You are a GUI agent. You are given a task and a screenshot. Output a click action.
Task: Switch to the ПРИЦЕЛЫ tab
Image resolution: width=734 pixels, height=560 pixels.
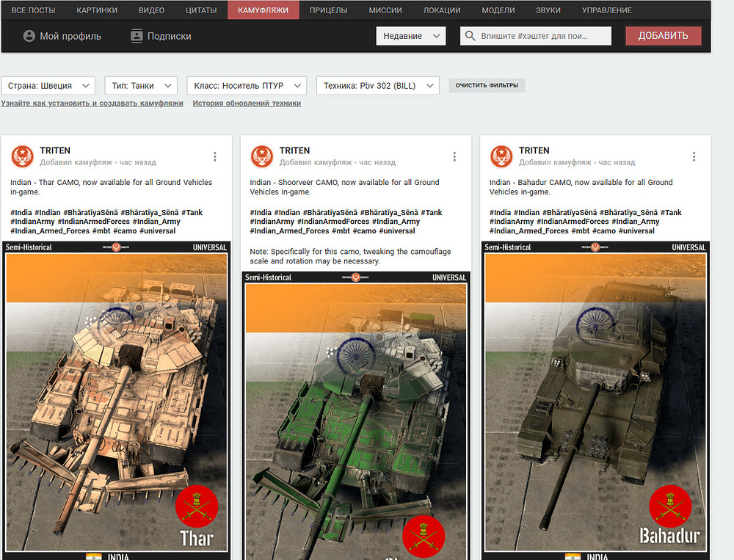point(329,10)
